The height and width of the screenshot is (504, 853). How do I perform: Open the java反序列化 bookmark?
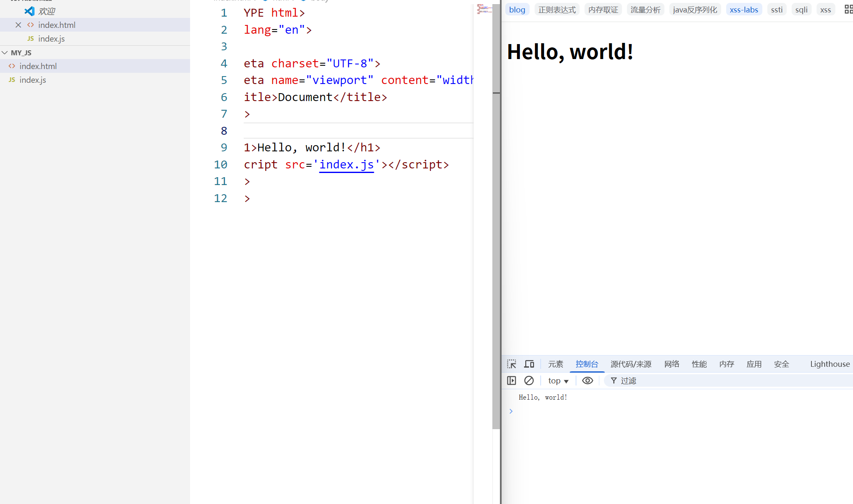[695, 10]
